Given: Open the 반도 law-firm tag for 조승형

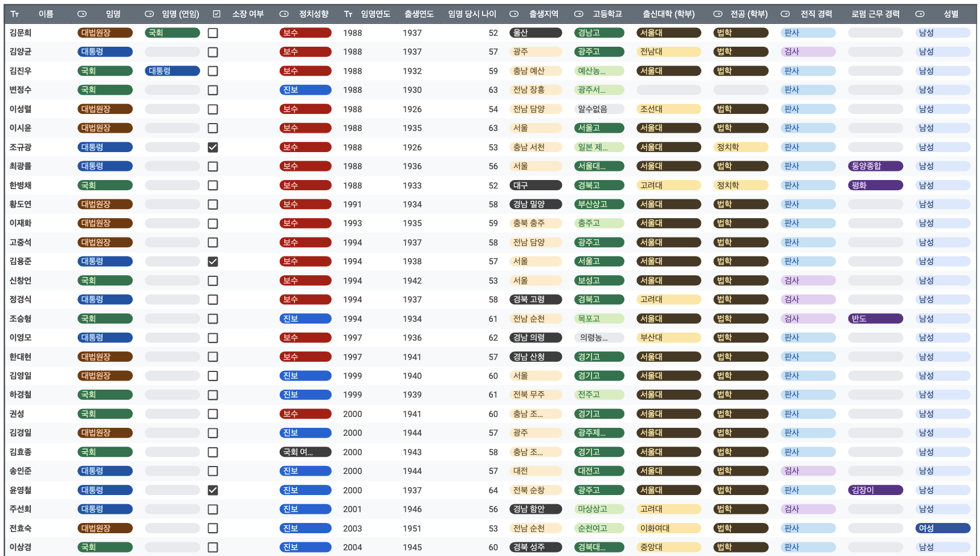Looking at the screenshot, I should 875,318.
